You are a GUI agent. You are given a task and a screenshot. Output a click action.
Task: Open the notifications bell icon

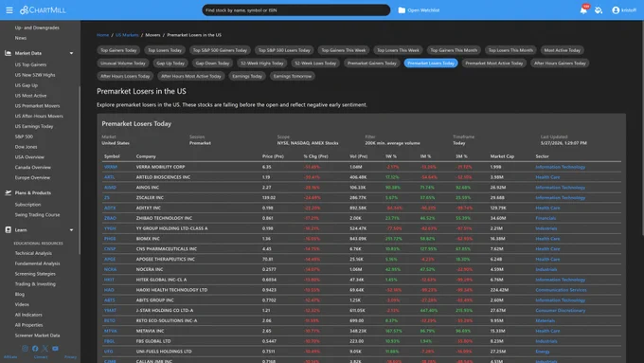click(x=583, y=9)
